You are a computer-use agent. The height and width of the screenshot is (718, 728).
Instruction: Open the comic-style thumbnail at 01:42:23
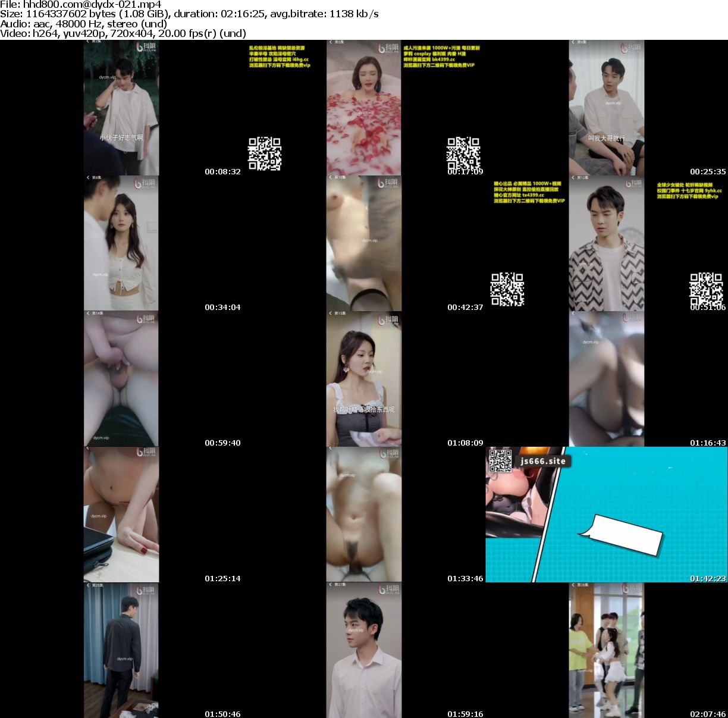point(606,515)
